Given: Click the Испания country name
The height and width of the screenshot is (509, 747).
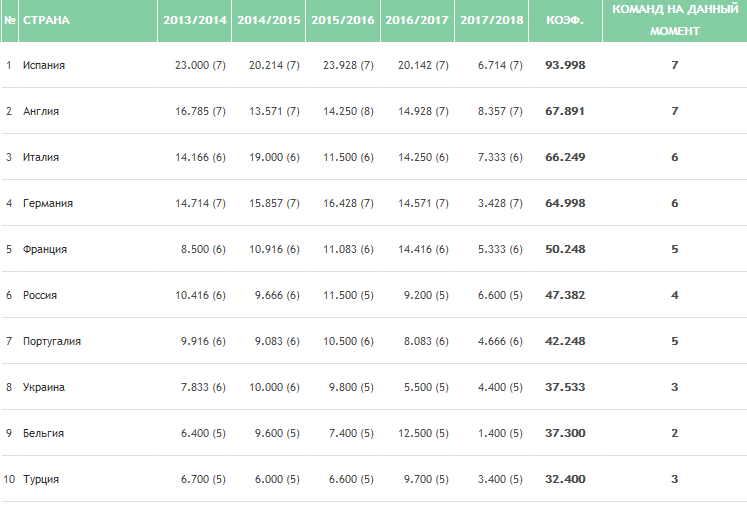Looking at the screenshot, I should coord(44,65).
